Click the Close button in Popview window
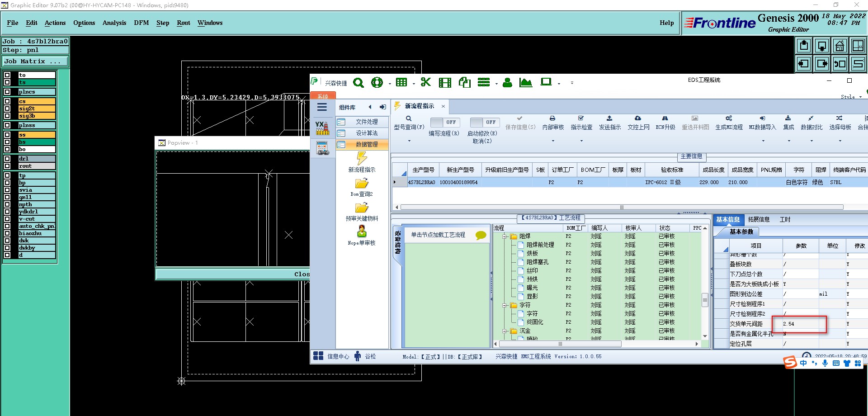Screen dimensions: 868x416 point(233,274)
